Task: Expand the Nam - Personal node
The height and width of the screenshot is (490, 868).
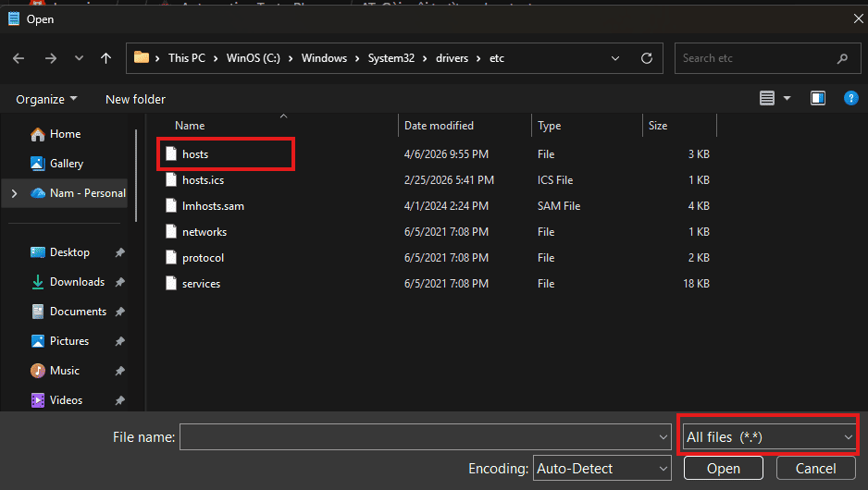Action: click(x=15, y=193)
